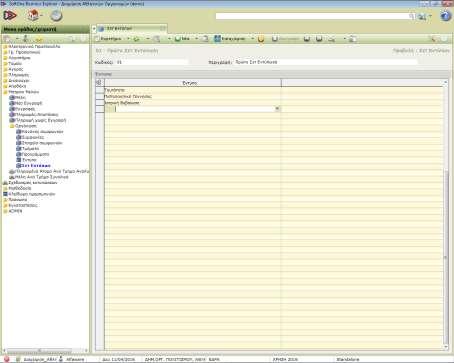Image resolution: width=454 pixels, height=363 pixels.
Task: Click the orange cancel toolbar icon
Action: pyautogui.click(x=261, y=39)
